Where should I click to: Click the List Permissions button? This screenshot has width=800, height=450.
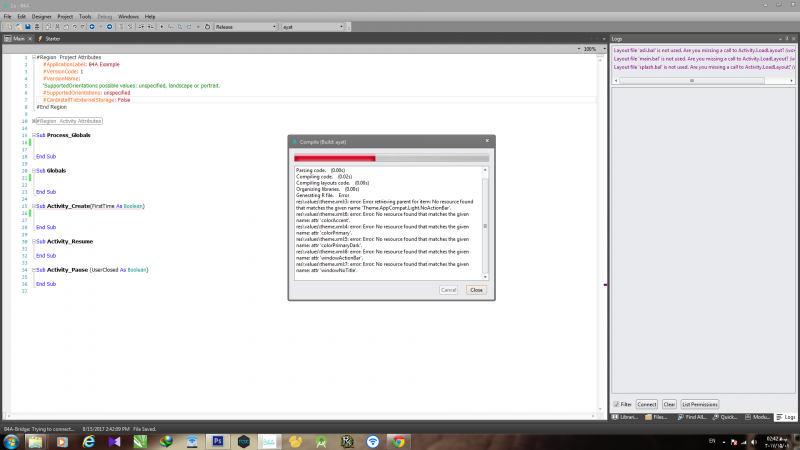tap(700, 404)
